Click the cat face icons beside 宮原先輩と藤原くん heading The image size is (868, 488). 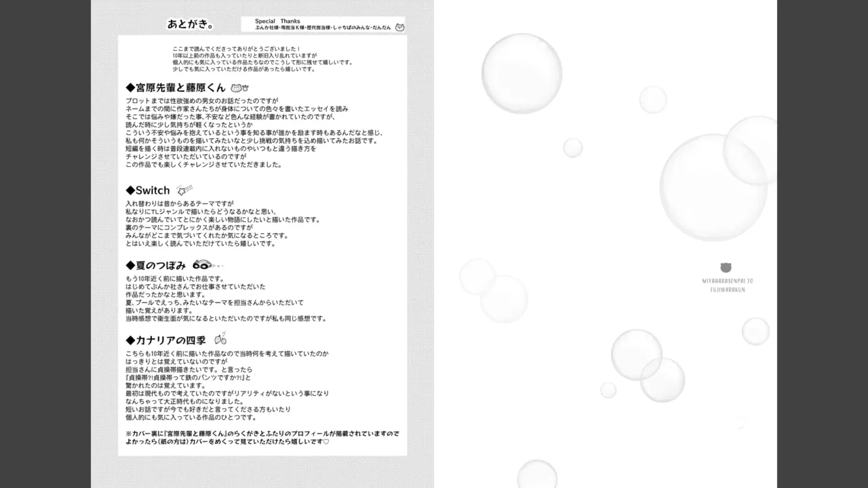point(239,87)
